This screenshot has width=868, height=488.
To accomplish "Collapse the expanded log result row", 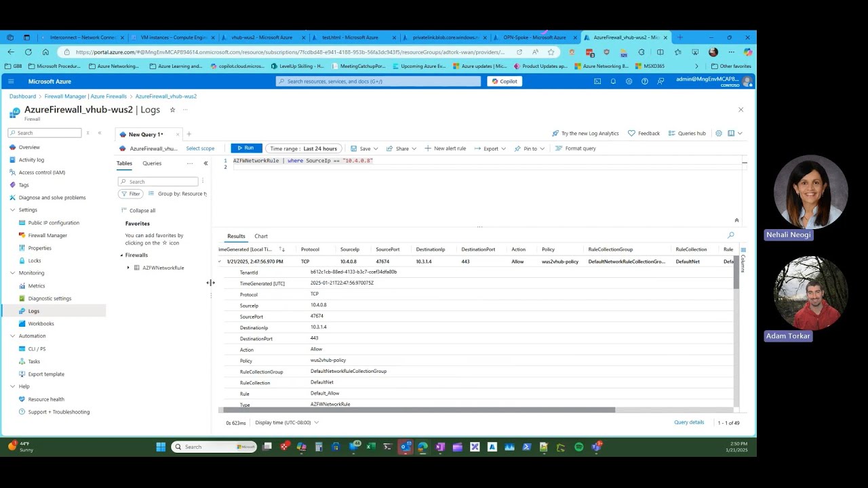I will 220,262.
